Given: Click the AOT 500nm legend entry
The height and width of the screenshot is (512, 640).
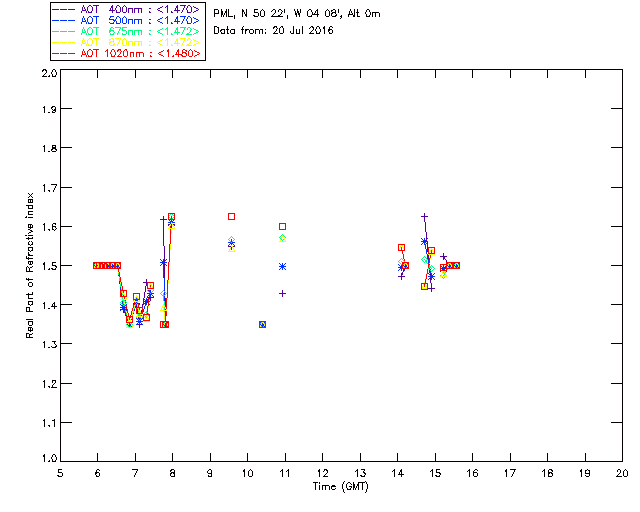Looking at the screenshot, I should coord(127,20).
